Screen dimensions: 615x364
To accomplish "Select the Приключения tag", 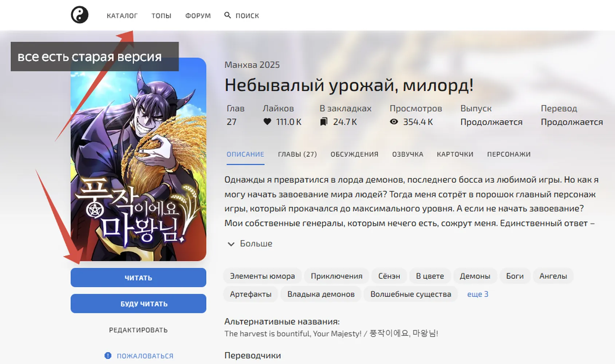I will [336, 276].
